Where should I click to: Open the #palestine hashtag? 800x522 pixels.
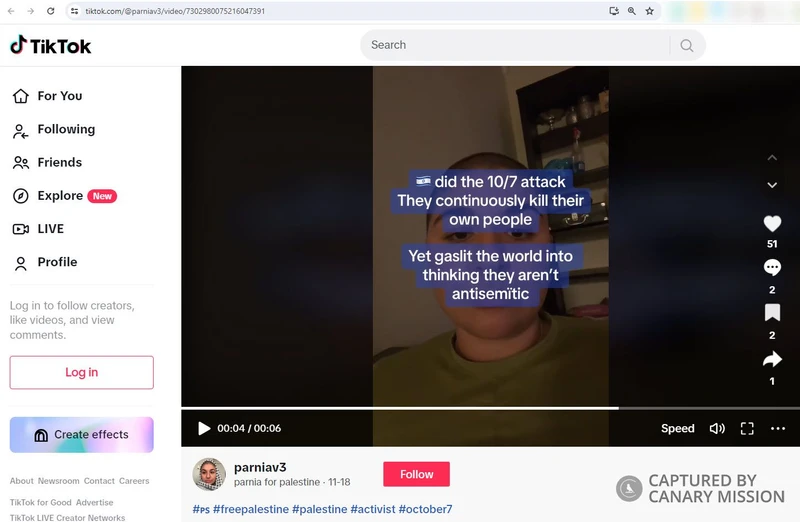[x=319, y=509]
